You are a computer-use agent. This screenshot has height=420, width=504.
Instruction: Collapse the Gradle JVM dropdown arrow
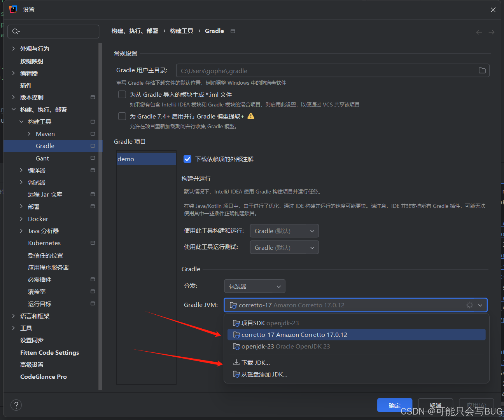coord(480,305)
